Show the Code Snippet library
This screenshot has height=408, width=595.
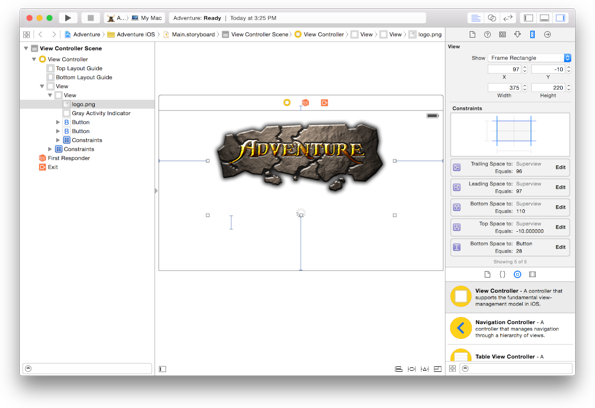click(x=502, y=274)
